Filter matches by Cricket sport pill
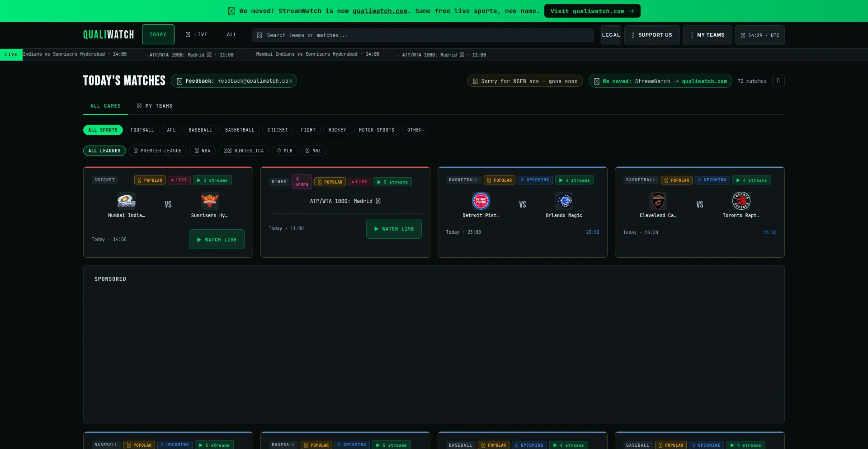This screenshot has width=868, height=449. pyautogui.click(x=278, y=130)
